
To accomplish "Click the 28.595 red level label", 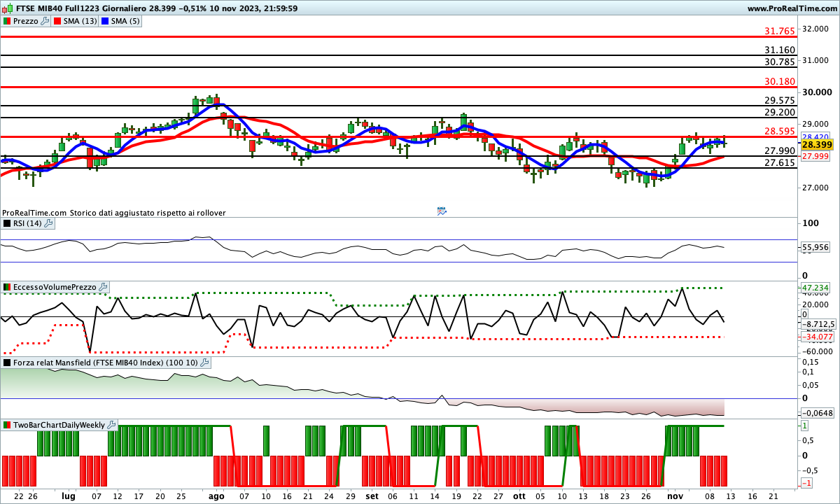I will pos(780,132).
